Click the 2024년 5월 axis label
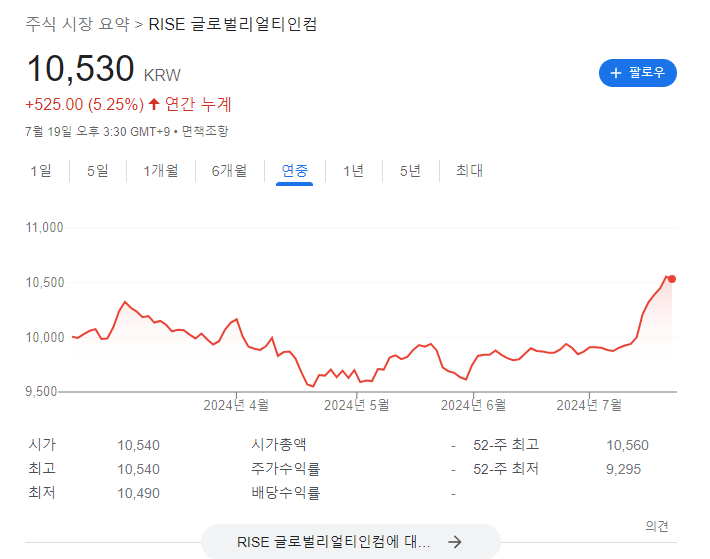710x559 pixels. pos(356,405)
